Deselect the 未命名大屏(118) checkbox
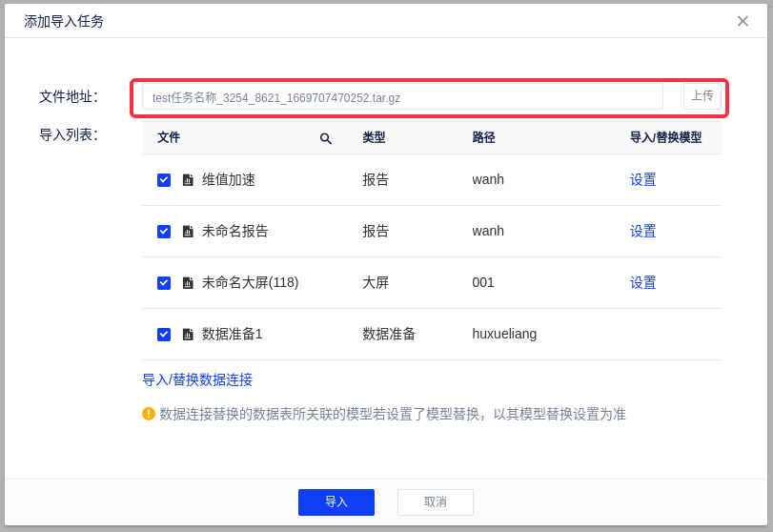 point(164,283)
